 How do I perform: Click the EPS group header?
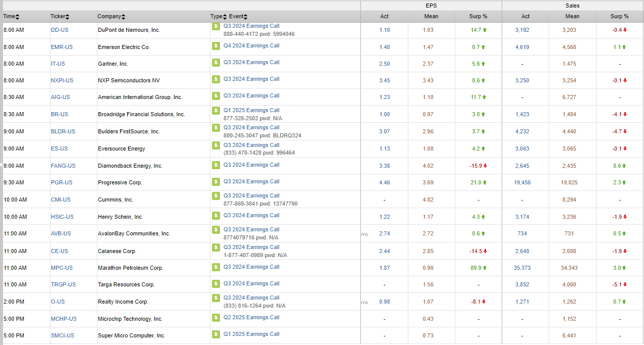coord(431,6)
